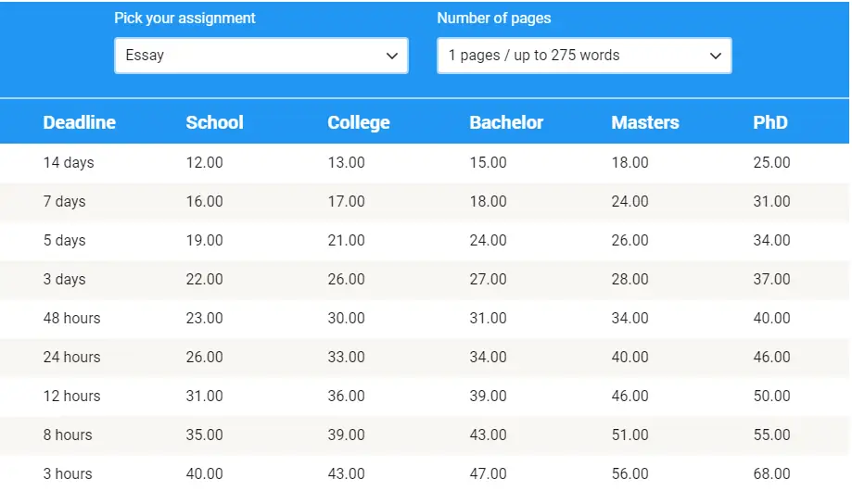Image resolution: width=852 pixels, height=504 pixels.
Task: Select the Masters column header
Action: coord(644,122)
